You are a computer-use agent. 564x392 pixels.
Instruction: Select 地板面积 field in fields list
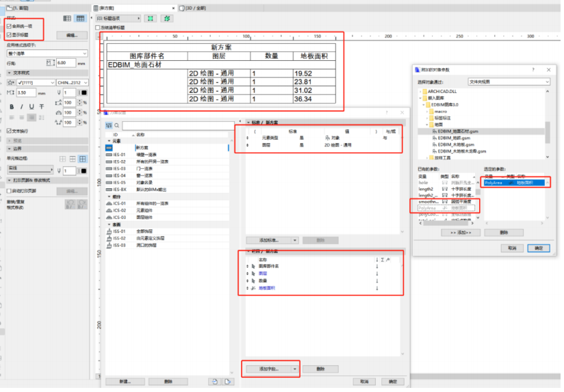267,289
